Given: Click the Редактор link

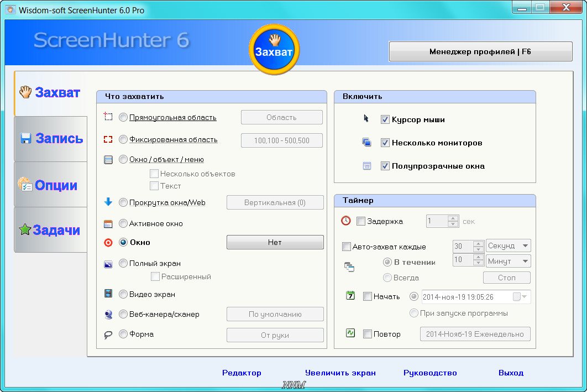Looking at the screenshot, I should click(x=242, y=373).
